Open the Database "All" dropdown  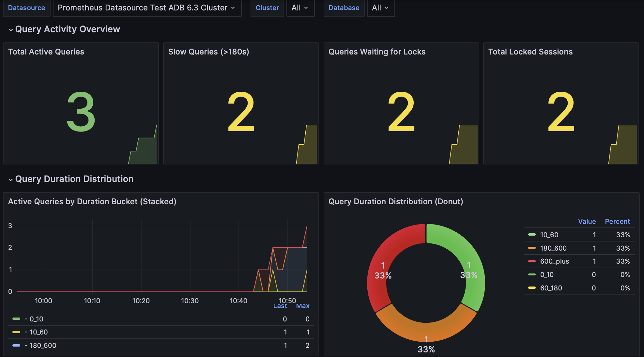pyautogui.click(x=380, y=8)
